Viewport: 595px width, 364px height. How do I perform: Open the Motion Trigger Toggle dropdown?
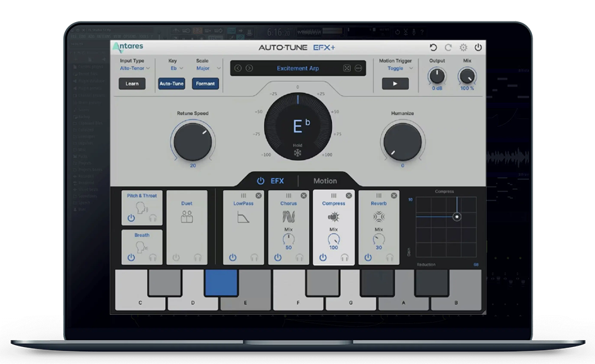[399, 68]
